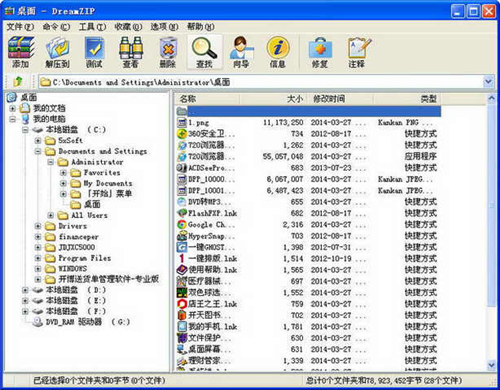Expand the Program Files folder node
500x390 pixels.
(x=38, y=258)
